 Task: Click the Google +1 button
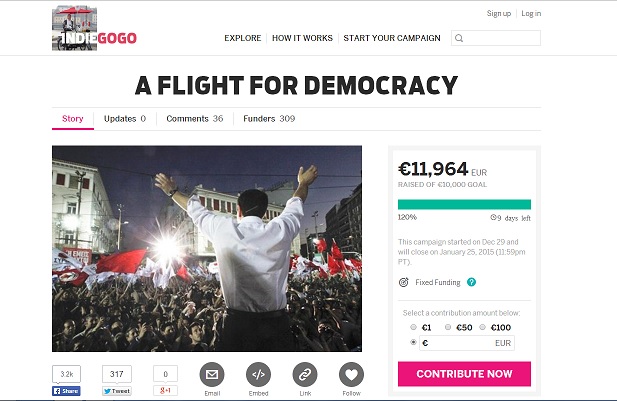[165, 390]
